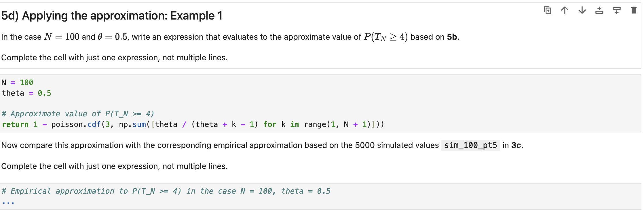Duplicate the selected cell
The height and width of the screenshot is (210, 644).
tap(547, 10)
